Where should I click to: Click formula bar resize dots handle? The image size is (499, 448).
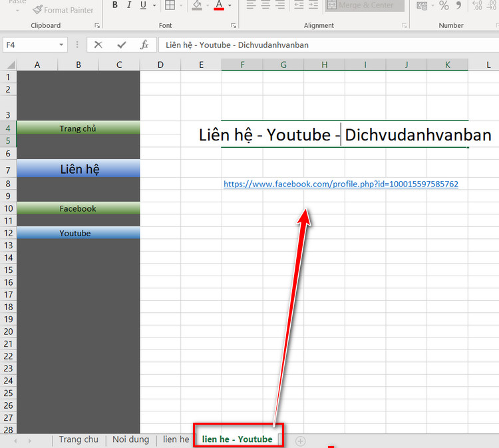[x=77, y=45]
